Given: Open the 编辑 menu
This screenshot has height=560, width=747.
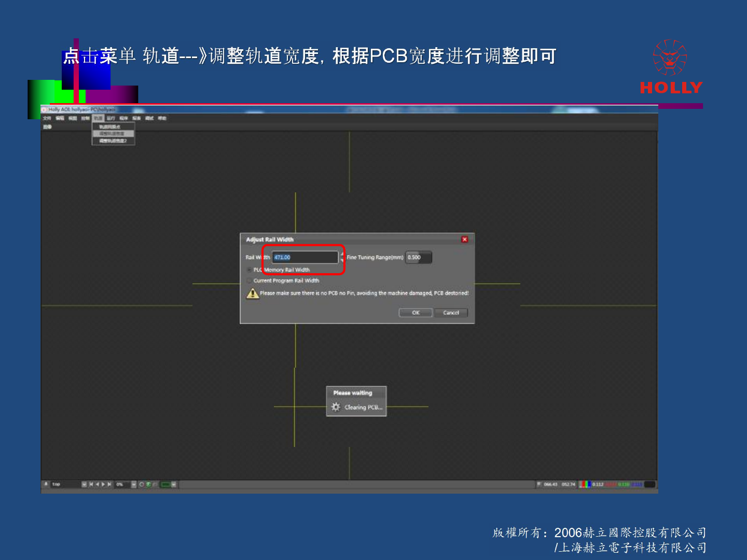Looking at the screenshot, I should pos(60,118).
